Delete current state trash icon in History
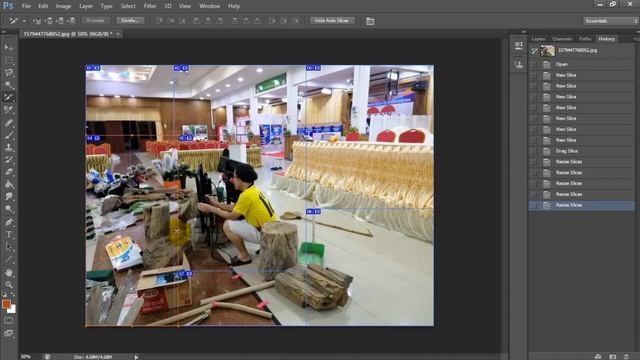The image size is (640, 360). click(x=626, y=357)
